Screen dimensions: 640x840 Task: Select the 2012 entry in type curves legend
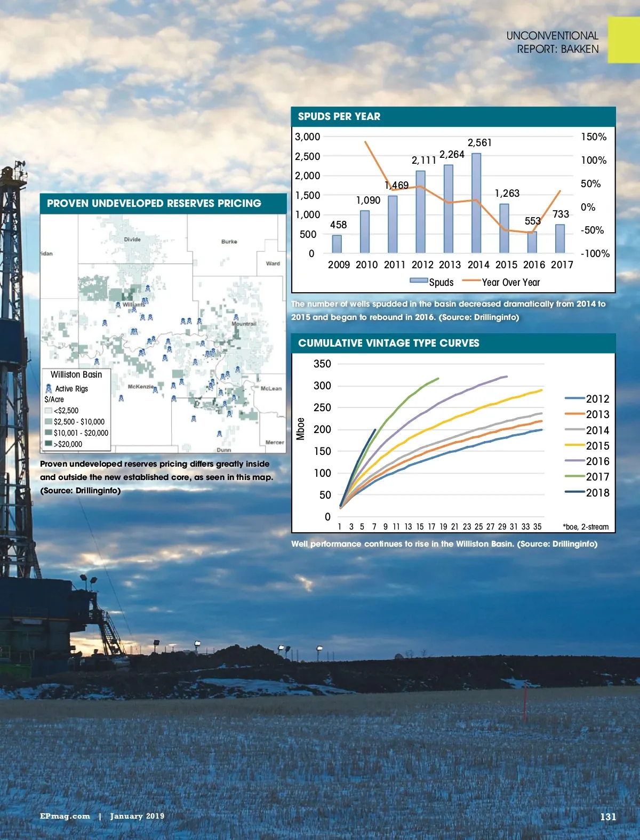[587, 399]
